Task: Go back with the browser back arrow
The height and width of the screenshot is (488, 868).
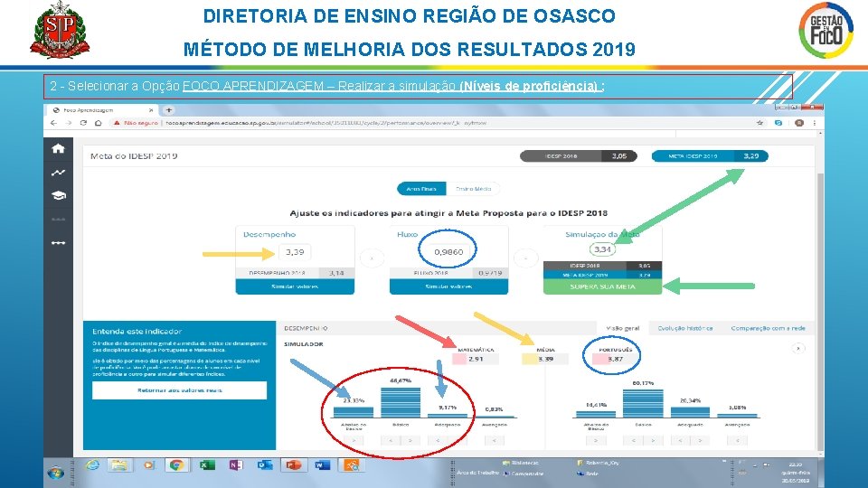Action: [53, 123]
